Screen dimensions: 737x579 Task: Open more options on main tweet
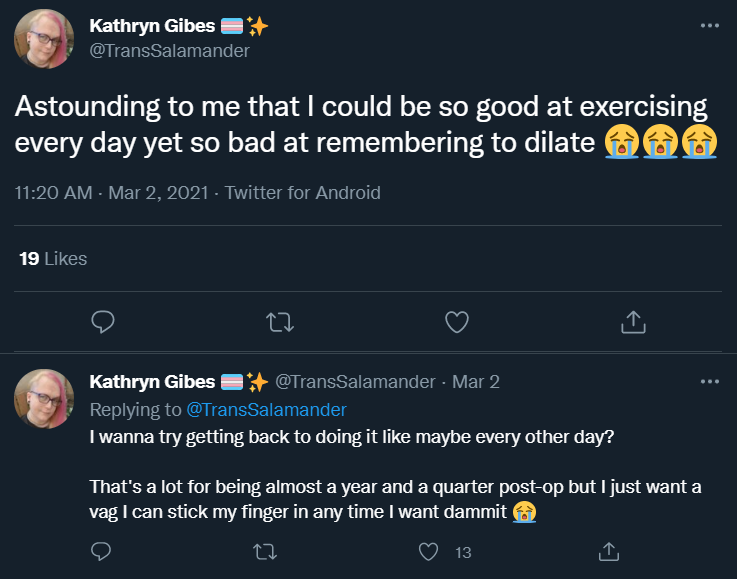click(710, 25)
